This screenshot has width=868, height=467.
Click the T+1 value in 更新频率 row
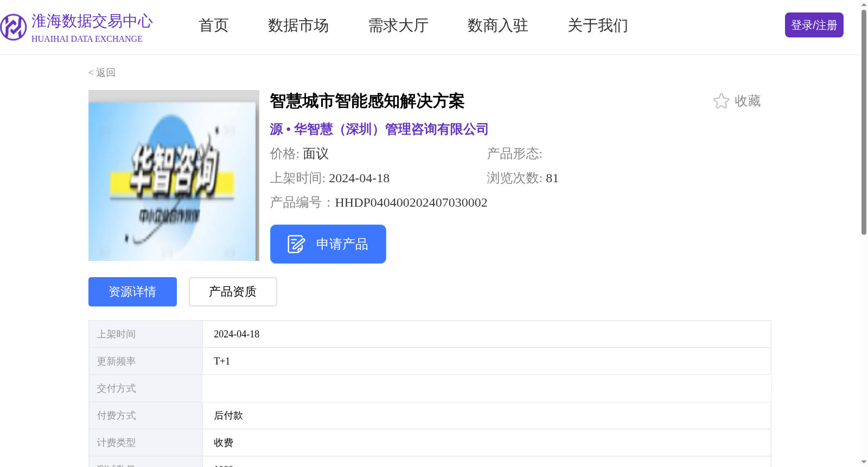pos(222,361)
